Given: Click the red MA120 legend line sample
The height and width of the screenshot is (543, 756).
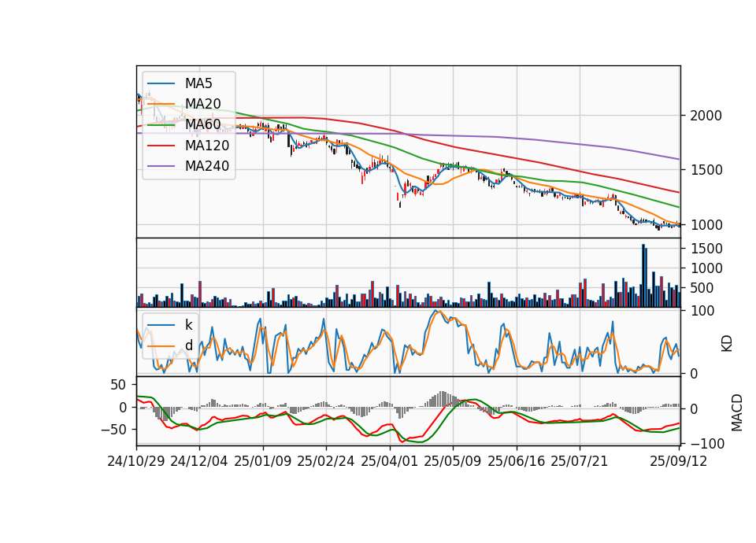Looking at the screenshot, I should [161, 146].
